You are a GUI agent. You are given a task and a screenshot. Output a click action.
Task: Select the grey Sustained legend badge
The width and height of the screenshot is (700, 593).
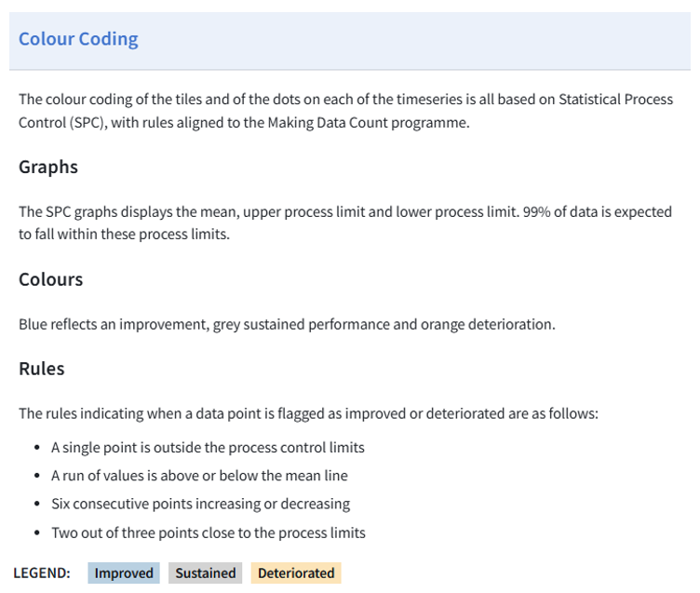pos(205,573)
